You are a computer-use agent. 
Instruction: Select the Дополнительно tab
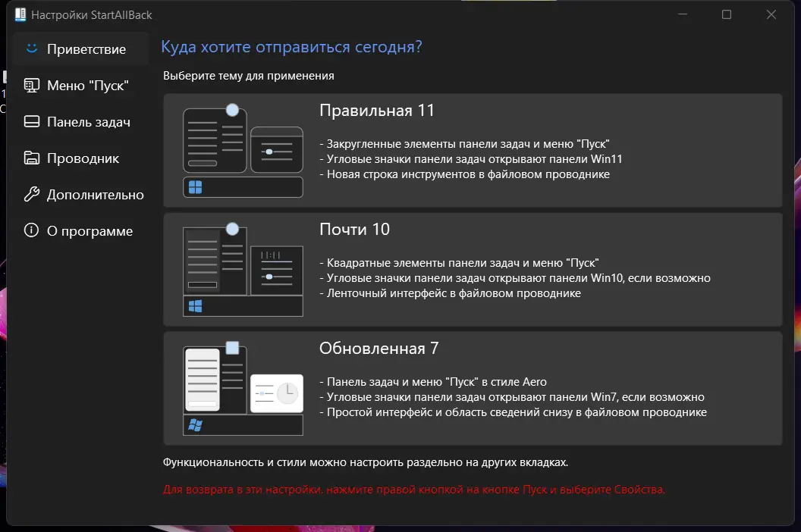click(x=80, y=195)
